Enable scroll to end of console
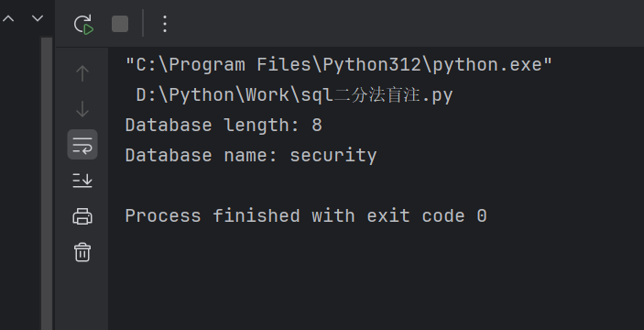Screen dimensions: 644x330 tap(82, 181)
